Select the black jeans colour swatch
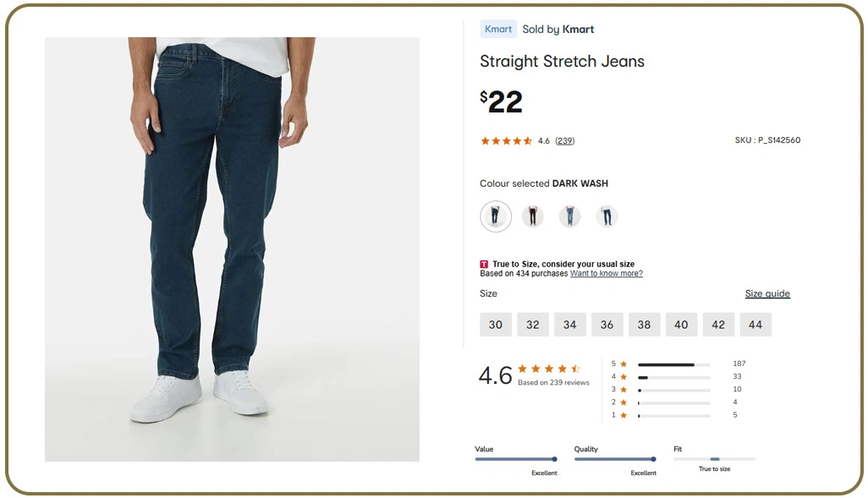Viewport: 868px width, 498px height. point(532,216)
